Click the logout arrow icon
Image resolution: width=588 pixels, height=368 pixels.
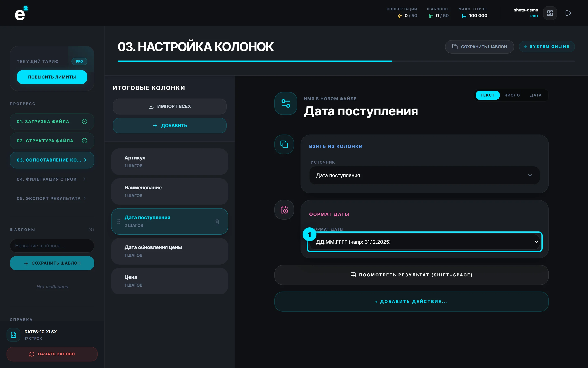pyautogui.click(x=568, y=13)
